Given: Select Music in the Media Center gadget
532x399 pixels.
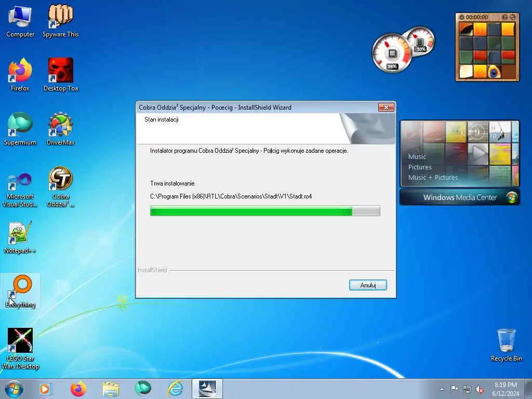Looking at the screenshot, I should [417, 157].
